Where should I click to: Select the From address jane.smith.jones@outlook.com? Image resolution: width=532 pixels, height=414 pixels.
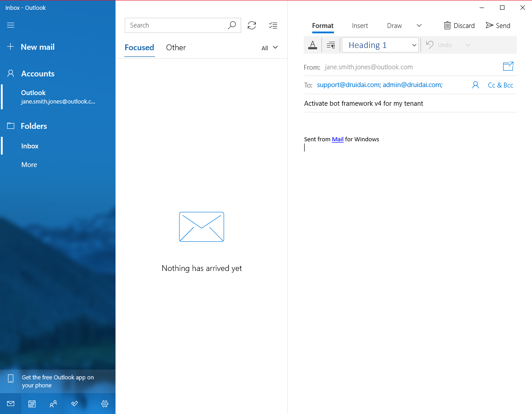click(x=369, y=67)
